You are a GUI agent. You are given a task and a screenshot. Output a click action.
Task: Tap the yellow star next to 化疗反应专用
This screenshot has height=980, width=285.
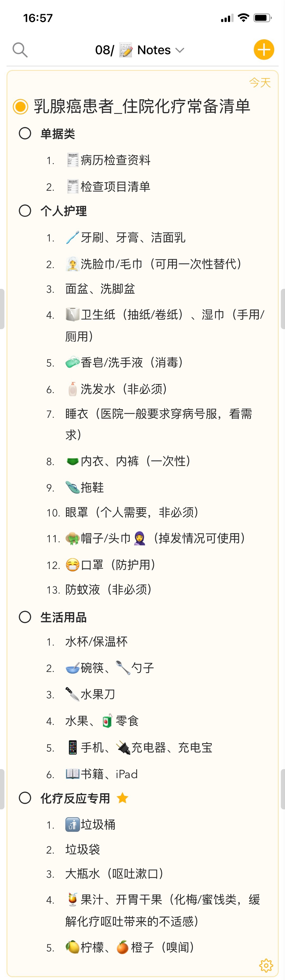[122, 797]
